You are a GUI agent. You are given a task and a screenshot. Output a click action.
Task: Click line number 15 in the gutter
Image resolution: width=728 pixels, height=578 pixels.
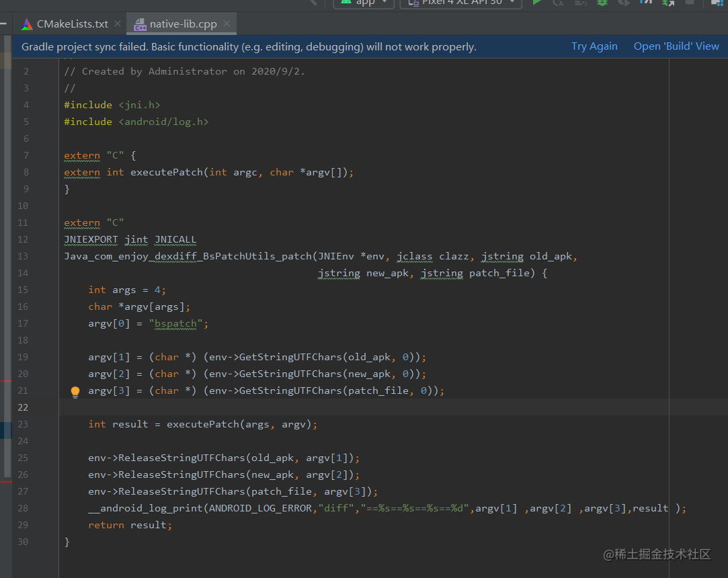point(24,290)
